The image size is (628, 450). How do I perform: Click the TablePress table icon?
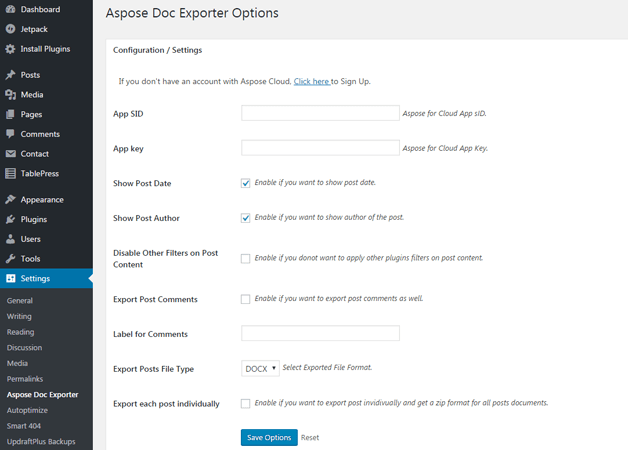tap(10, 173)
